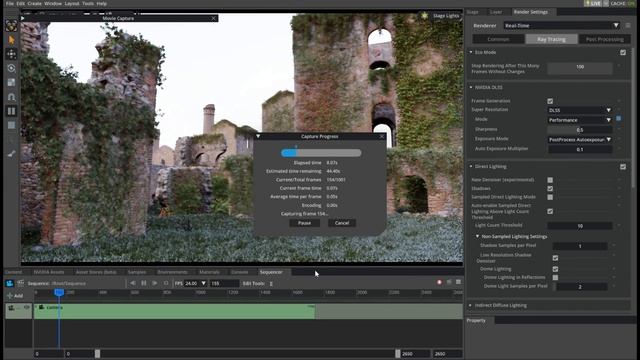Open the Tools menu
Image resolution: width=640 pixels, height=360 pixels.
coord(88,3)
